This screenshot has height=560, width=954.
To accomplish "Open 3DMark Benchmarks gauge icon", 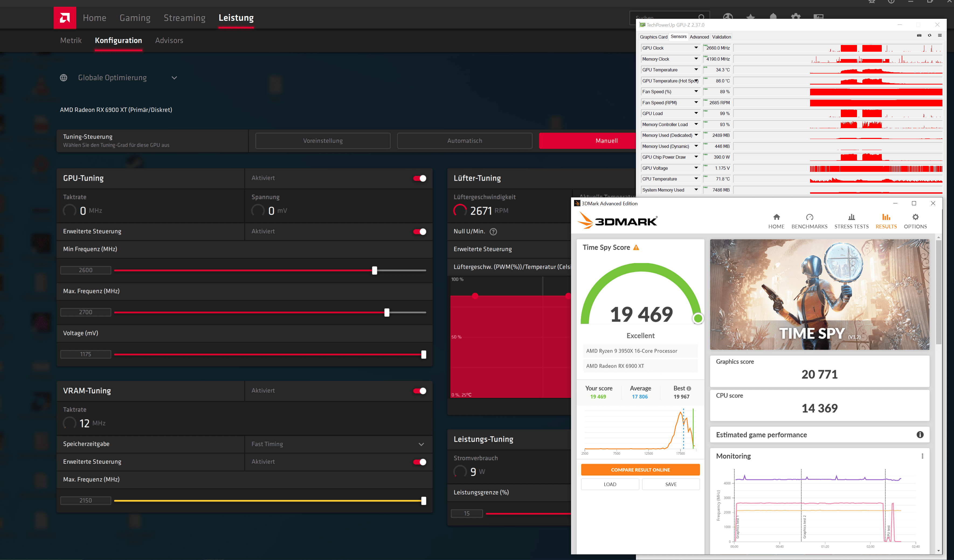I will [x=809, y=217].
